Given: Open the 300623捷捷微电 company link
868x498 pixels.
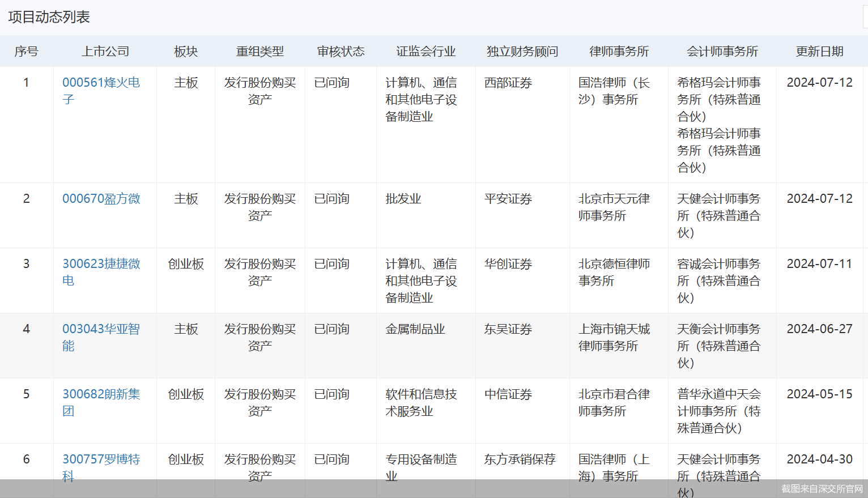Looking at the screenshot, I should (x=101, y=272).
